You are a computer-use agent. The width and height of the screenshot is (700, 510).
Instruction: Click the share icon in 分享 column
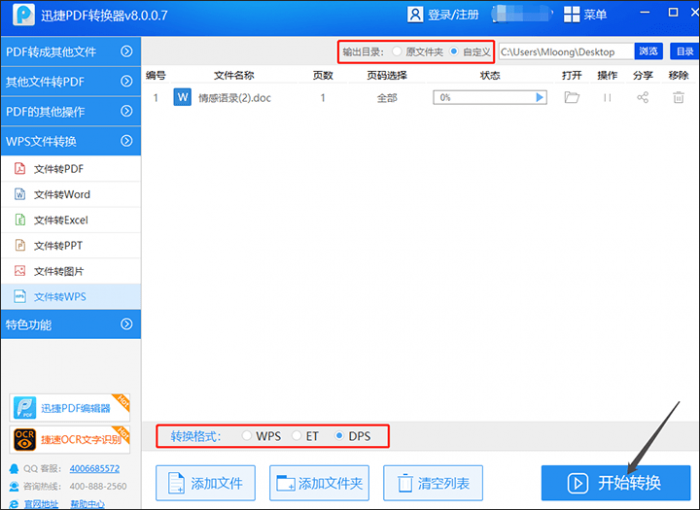tap(642, 97)
